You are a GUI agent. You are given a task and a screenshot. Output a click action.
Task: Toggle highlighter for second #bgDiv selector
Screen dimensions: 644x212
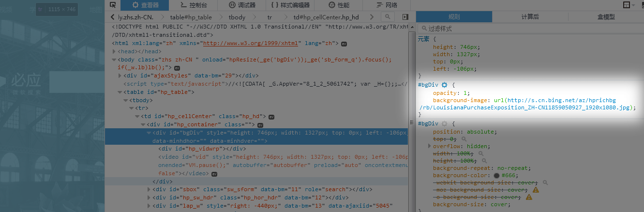tap(444, 124)
